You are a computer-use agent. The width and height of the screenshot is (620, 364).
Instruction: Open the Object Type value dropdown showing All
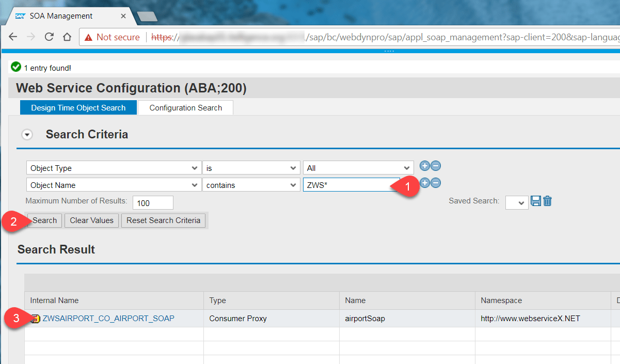[x=358, y=167]
